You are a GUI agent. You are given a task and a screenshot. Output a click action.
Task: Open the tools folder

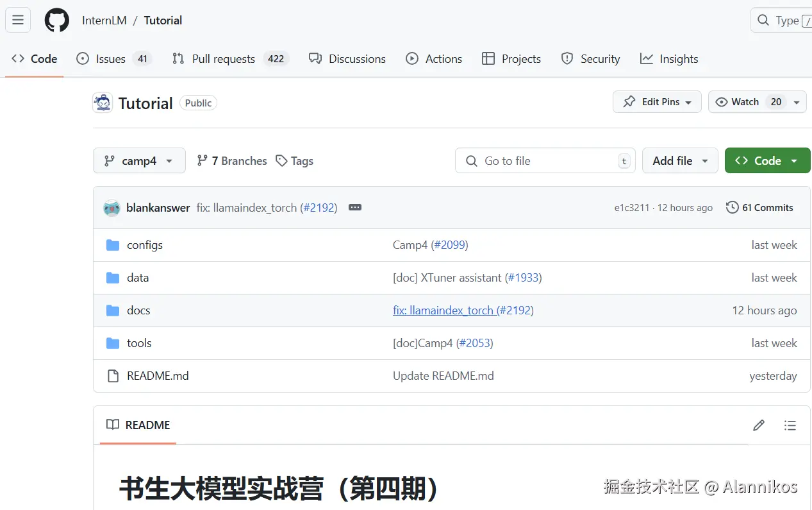pos(139,343)
